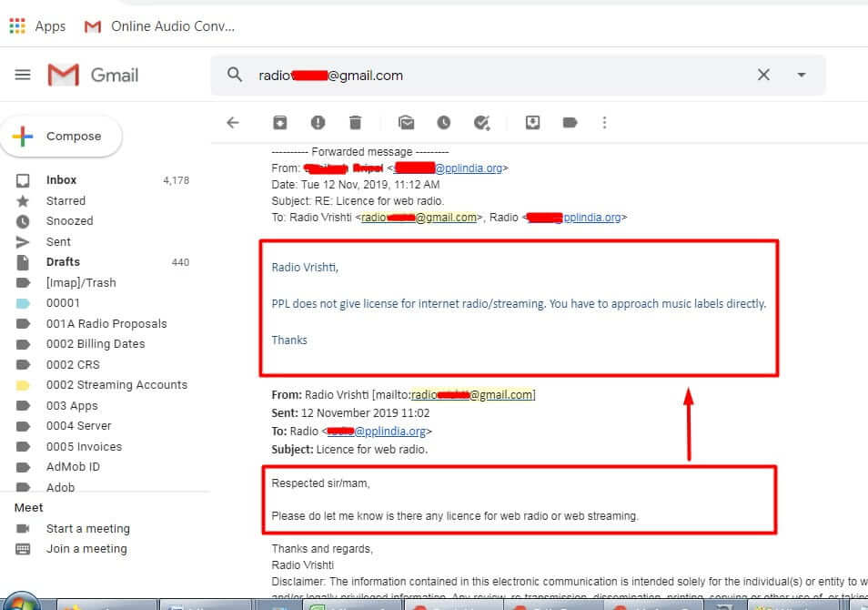Move the conversation to another folder

530,122
